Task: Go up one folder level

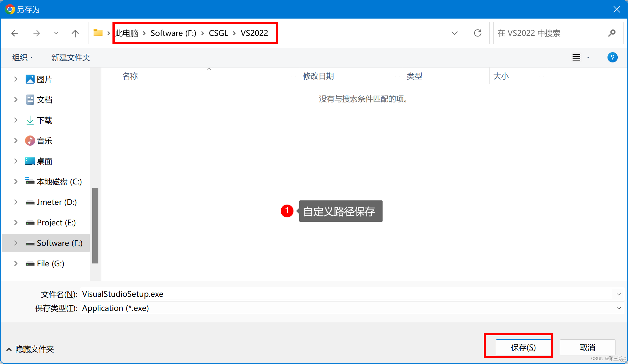Action: [75, 33]
